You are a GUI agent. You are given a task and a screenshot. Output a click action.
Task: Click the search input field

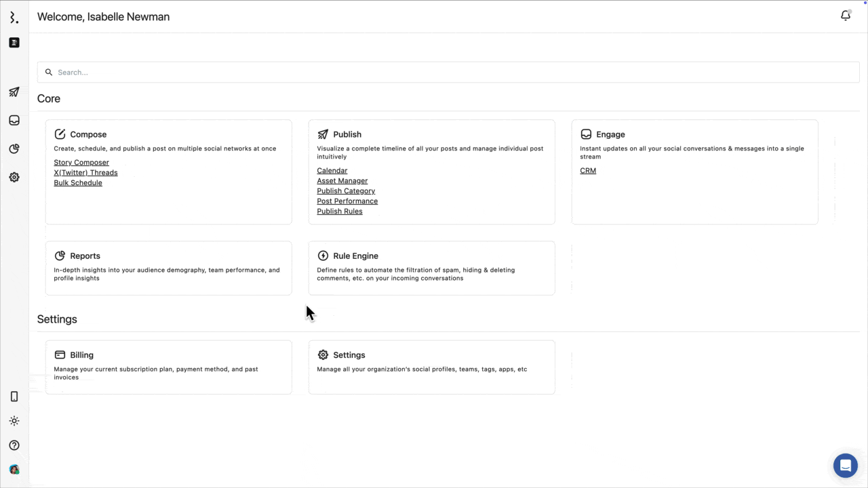click(x=448, y=73)
